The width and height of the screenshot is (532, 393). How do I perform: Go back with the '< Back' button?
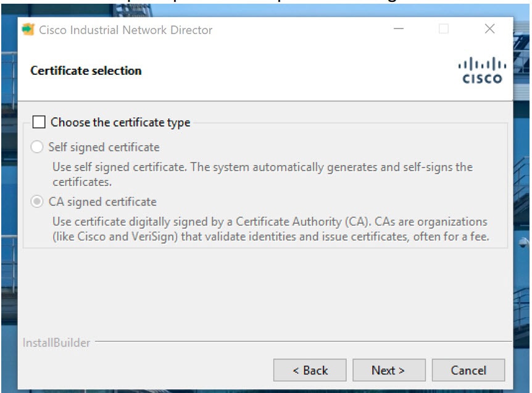point(310,370)
